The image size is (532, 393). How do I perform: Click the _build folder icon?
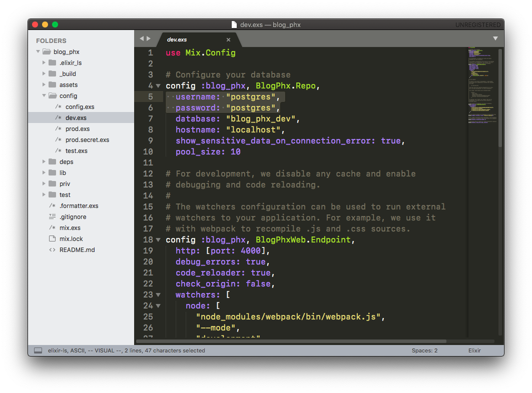pos(52,73)
